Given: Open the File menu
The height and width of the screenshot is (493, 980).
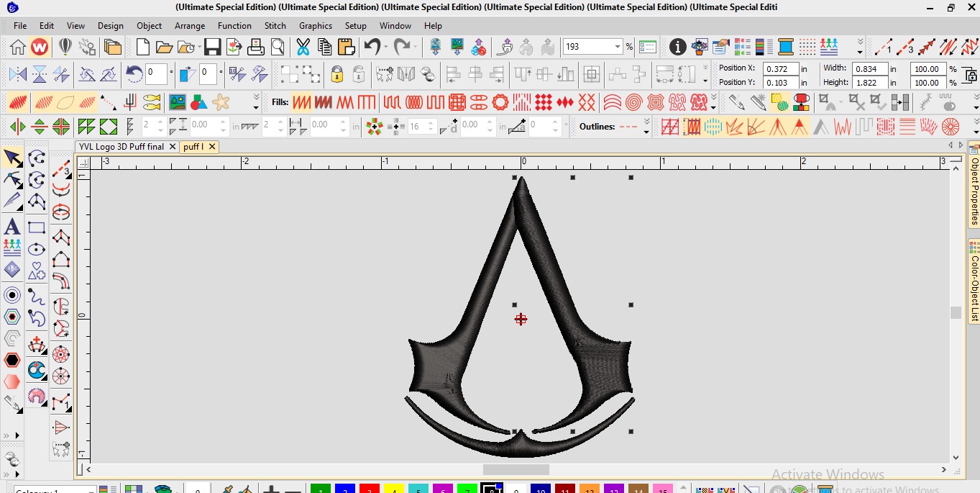Looking at the screenshot, I should (x=20, y=25).
